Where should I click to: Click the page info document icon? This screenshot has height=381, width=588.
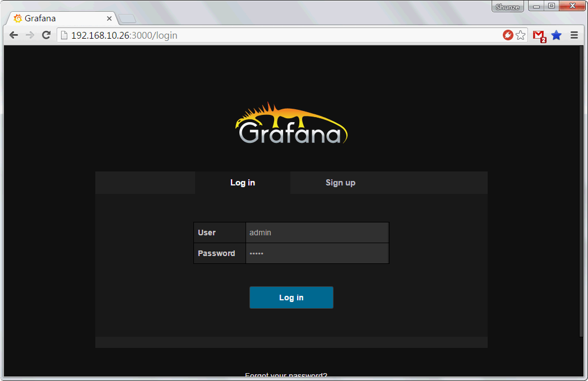[x=64, y=35]
